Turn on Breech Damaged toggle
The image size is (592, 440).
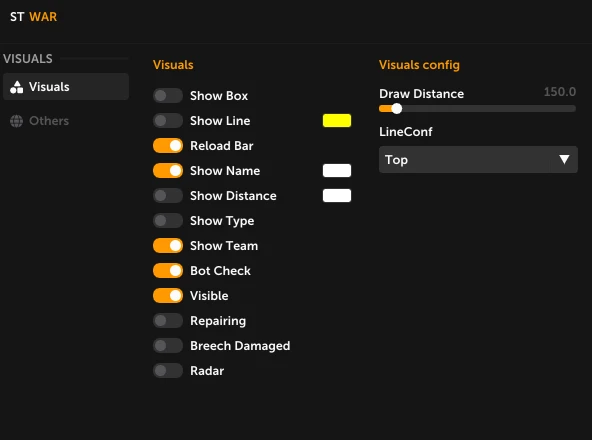pos(168,346)
